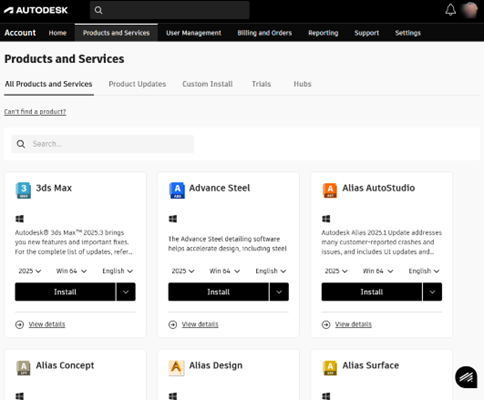484x400 pixels.
Task: Click the Windows platform icon under Advance Steel
Action: [x=173, y=219]
